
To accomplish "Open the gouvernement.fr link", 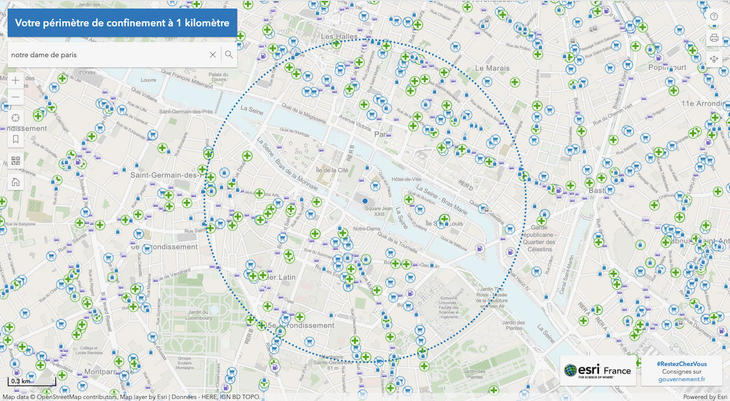I will pos(681,380).
